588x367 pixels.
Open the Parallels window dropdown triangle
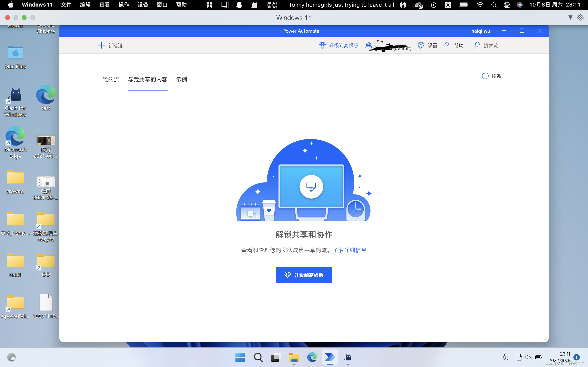click(570, 18)
